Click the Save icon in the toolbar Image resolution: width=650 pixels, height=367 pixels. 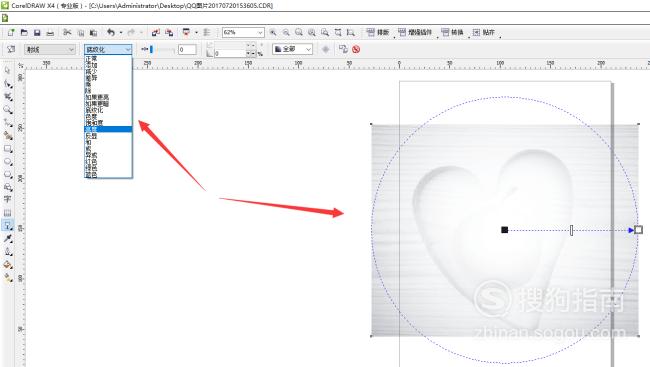tap(37, 32)
